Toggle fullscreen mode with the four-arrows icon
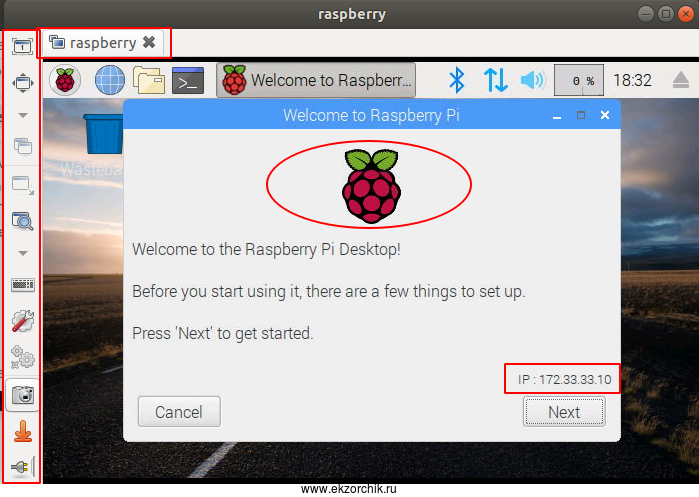The width and height of the screenshot is (699, 497). (22, 83)
